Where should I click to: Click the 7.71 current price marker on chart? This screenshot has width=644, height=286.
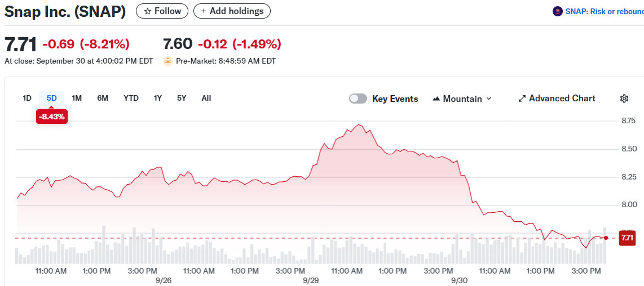point(627,238)
